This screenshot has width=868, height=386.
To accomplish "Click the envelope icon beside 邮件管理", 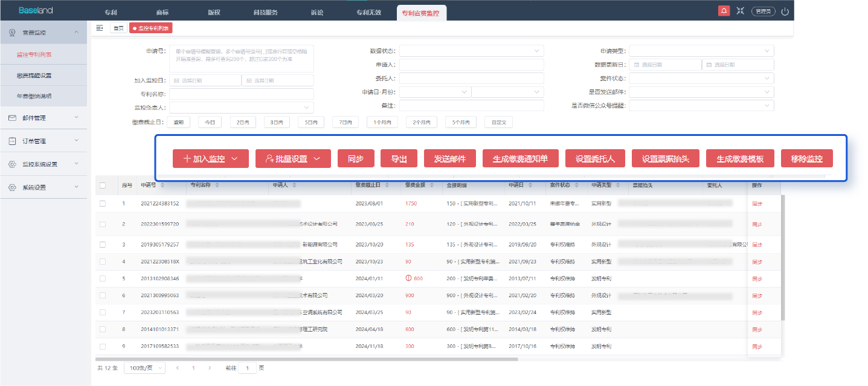I will tap(12, 118).
